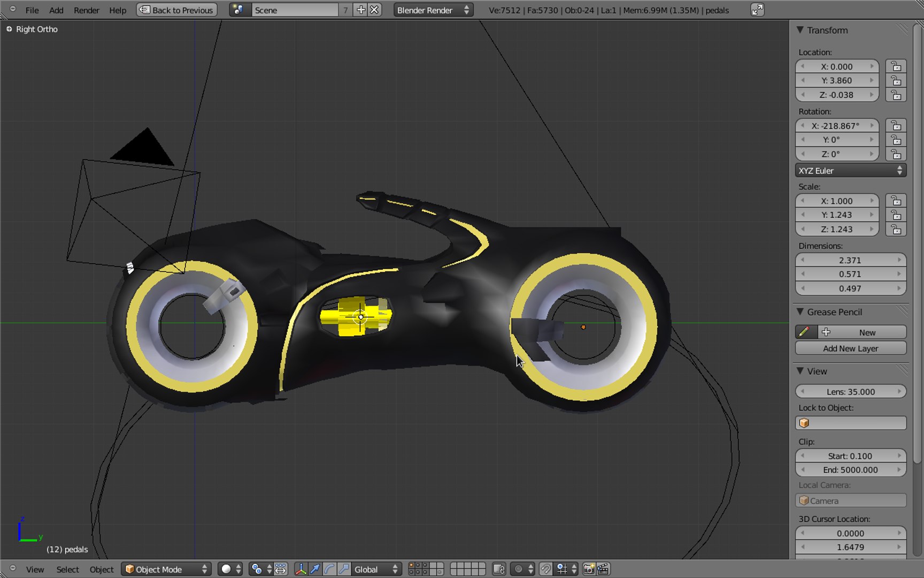Image resolution: width=924 pixels, height=578 pixels.
Task: Open the Object Mode dropdown
Action: pos(166,569)
